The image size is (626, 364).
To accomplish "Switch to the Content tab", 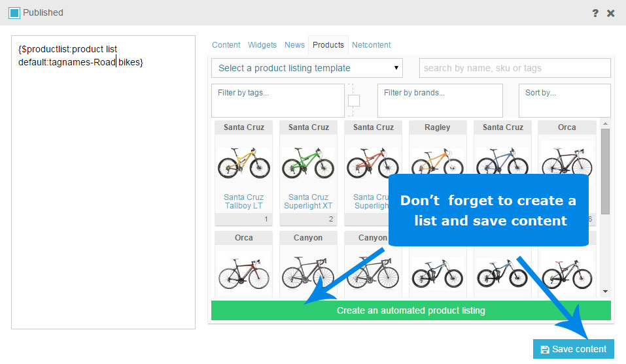I will (226, 45).
